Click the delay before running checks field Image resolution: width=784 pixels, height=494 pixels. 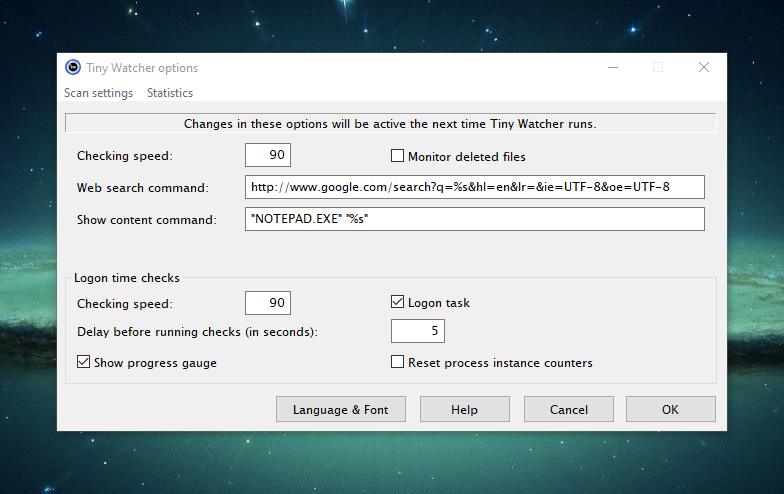pyautogui.click(x=418, y=331)
